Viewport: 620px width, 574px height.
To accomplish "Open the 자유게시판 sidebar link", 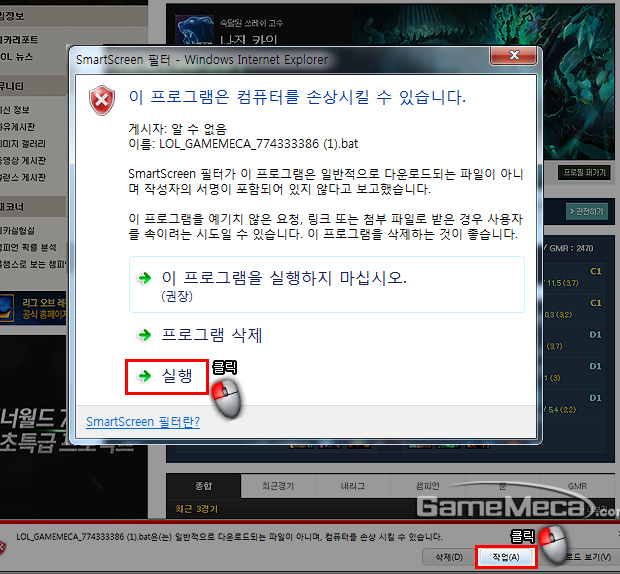I will [x=17, y=127].
